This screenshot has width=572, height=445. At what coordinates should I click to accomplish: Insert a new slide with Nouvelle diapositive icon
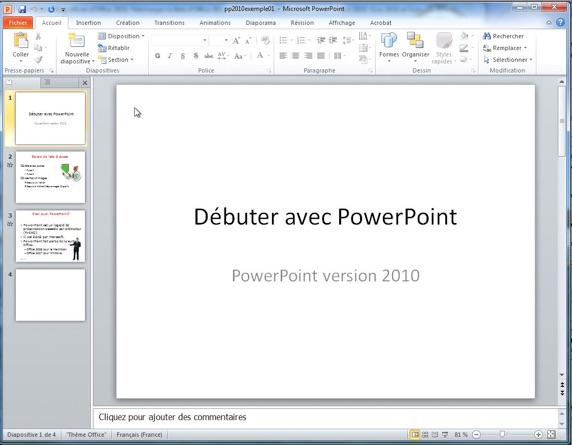pos(77,40)
